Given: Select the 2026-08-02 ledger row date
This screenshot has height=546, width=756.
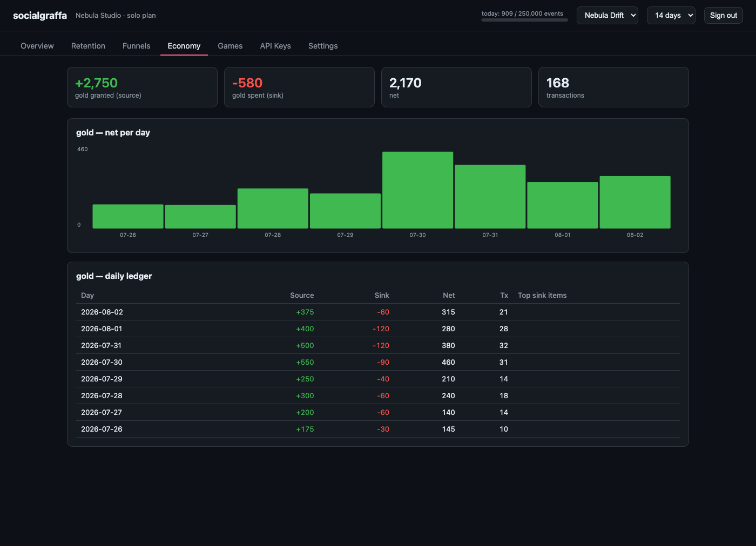Looking at the screenshot, I should click(102, 312).
